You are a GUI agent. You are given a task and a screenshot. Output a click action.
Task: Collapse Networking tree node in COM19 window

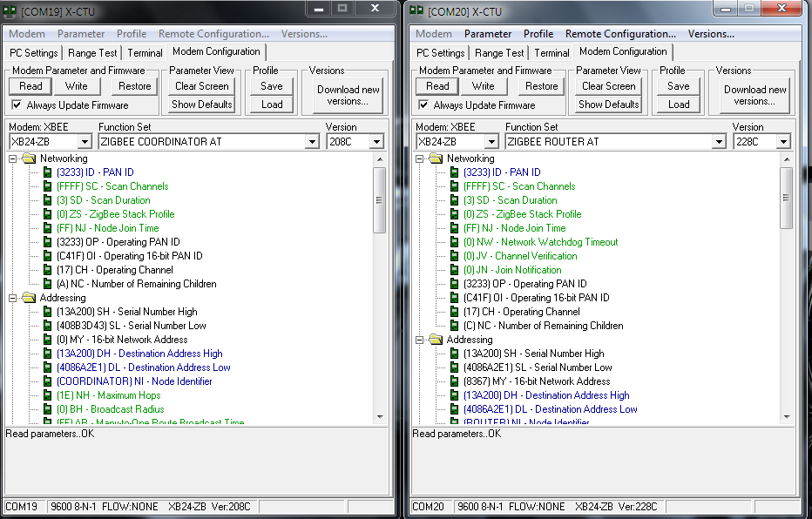[13, 158]
